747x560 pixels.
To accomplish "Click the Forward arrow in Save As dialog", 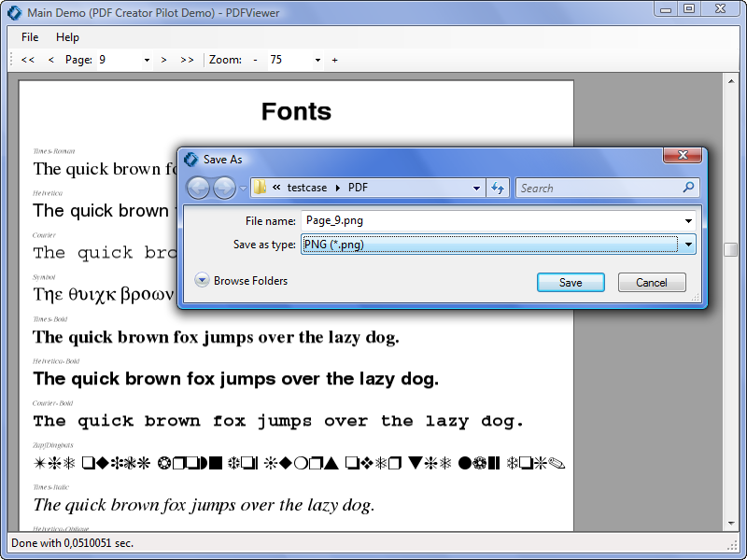I will tap(224, 188).
